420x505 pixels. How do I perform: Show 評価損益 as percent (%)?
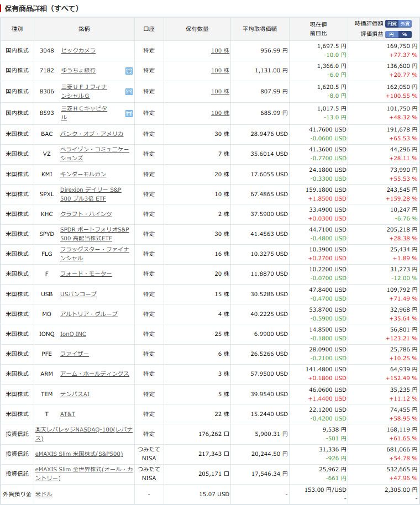406,34
